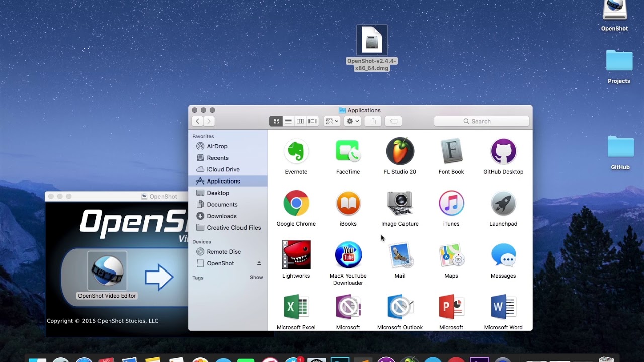Eject the OpenShot volume
Image resolution: width=644 pixels, height=362 pixels.
pos(259,263)
